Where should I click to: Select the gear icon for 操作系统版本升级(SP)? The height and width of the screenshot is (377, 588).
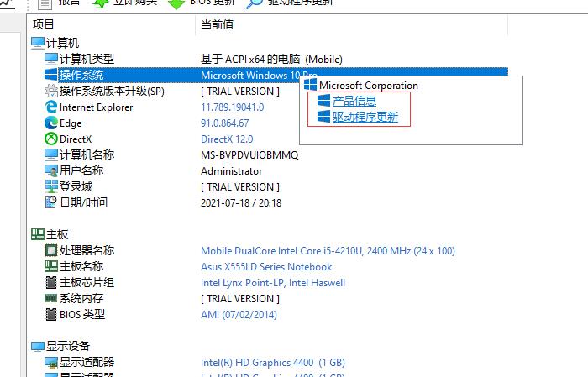(51, 91)
